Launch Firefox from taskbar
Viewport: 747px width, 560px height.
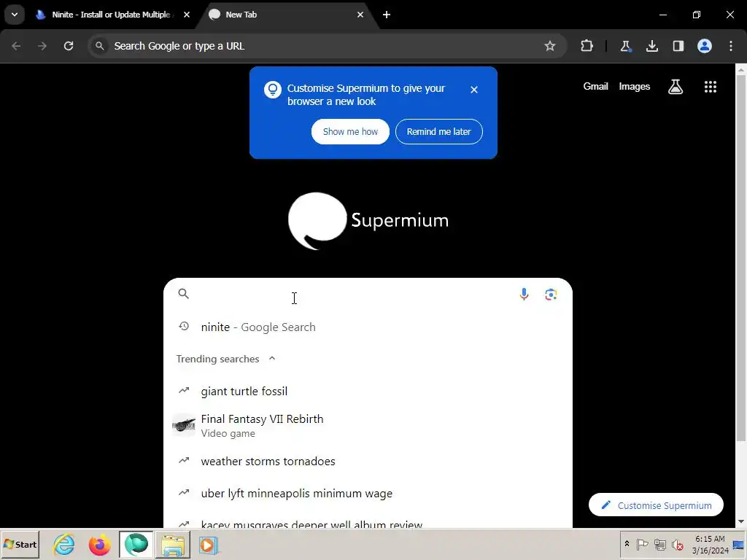[99, 545]
